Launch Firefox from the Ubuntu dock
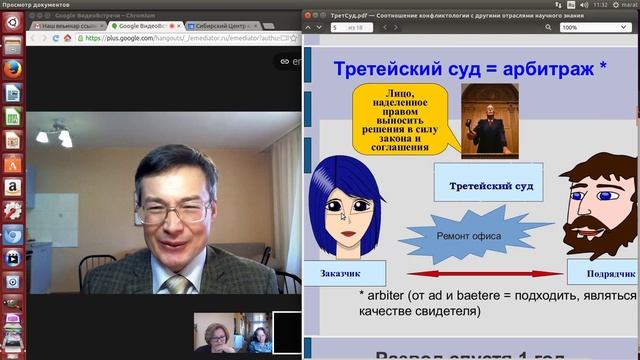 [13, 69]
